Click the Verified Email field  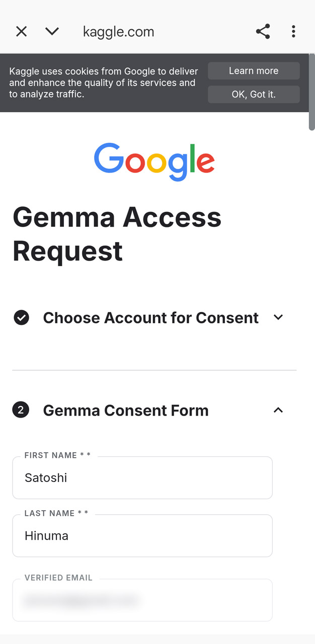tap(142, 600)
